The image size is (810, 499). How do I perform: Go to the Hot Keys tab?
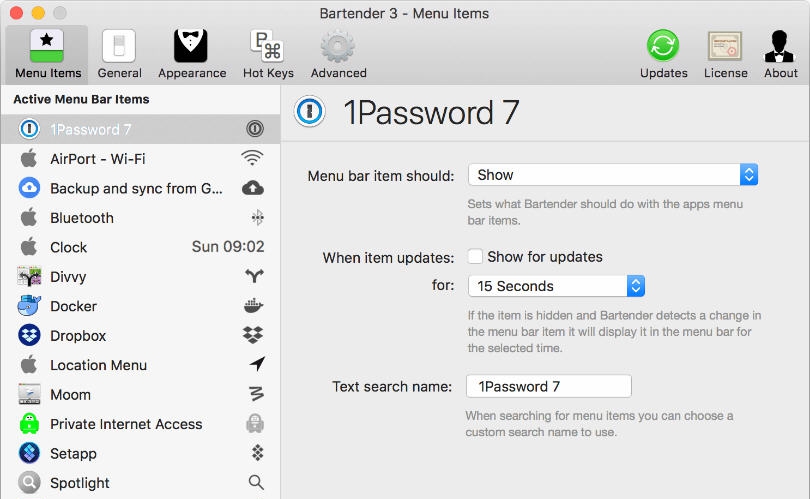coord(268,55)
